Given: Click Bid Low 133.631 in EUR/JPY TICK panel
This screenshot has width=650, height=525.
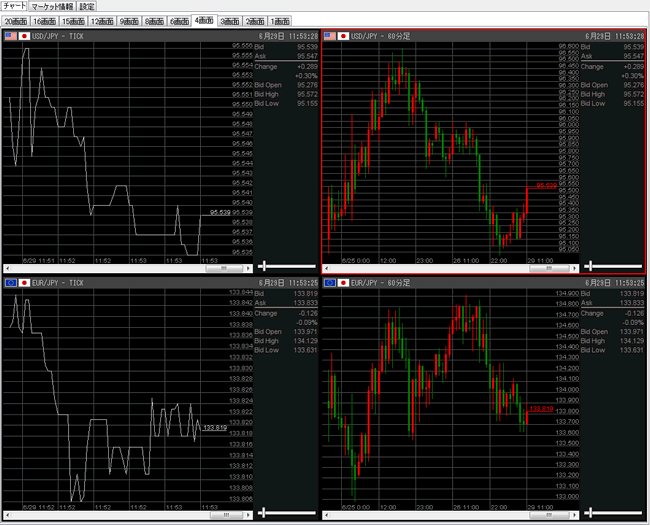Looking at the screenshot, I should pos(306,350).
